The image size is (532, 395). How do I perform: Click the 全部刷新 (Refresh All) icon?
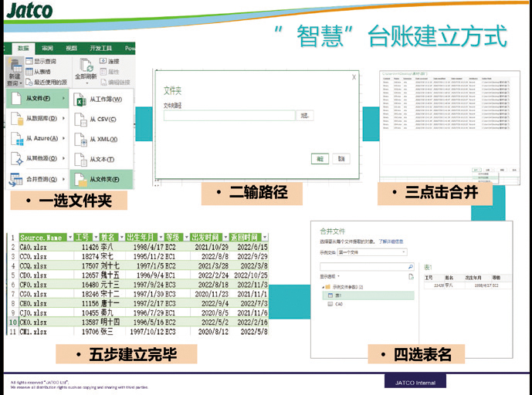[x=85, y=66]
